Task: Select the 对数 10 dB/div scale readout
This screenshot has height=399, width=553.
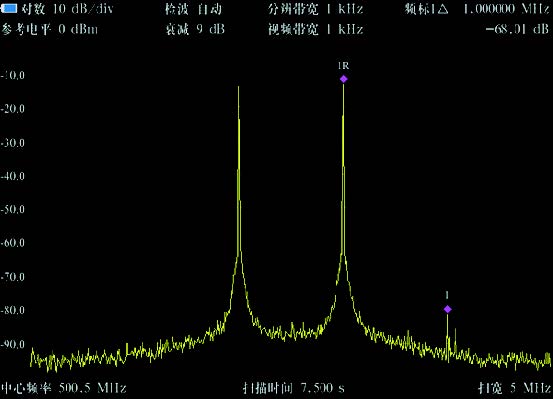Action: click(x=67, y=9)
